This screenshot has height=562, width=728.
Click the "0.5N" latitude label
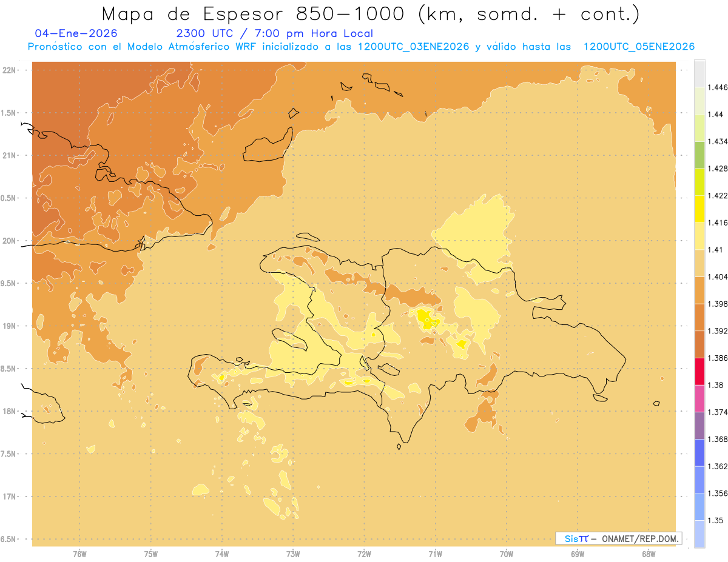click(9, 198)
